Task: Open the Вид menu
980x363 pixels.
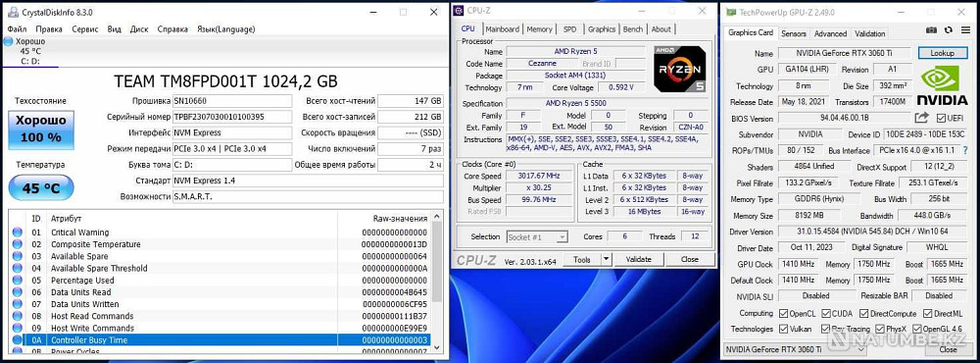Action: coord(115,28)
